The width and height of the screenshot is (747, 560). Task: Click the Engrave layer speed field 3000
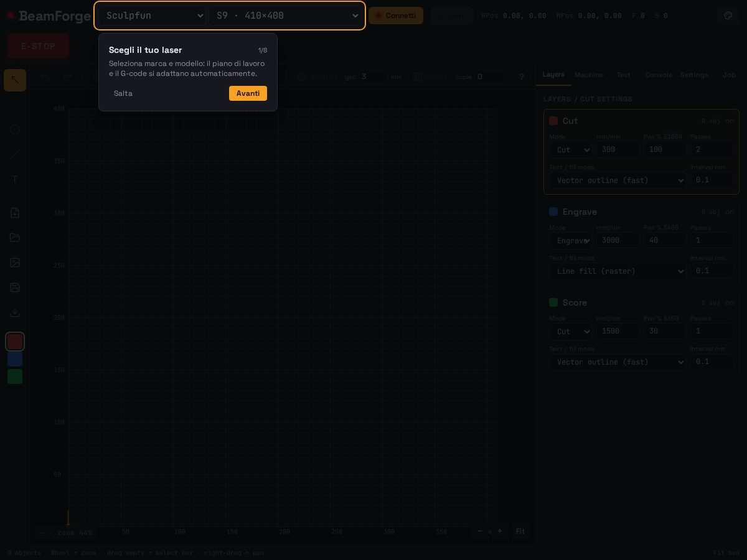(618, 241)
